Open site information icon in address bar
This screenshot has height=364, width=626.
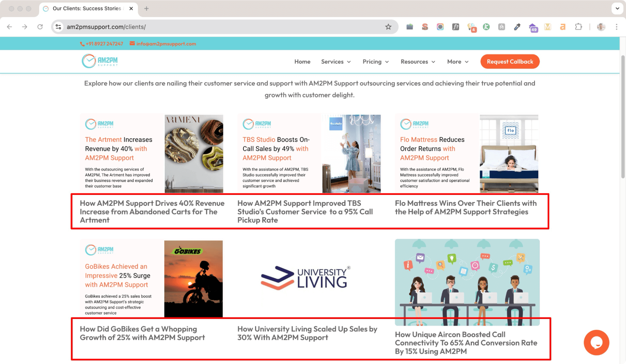tap(58, 27)
